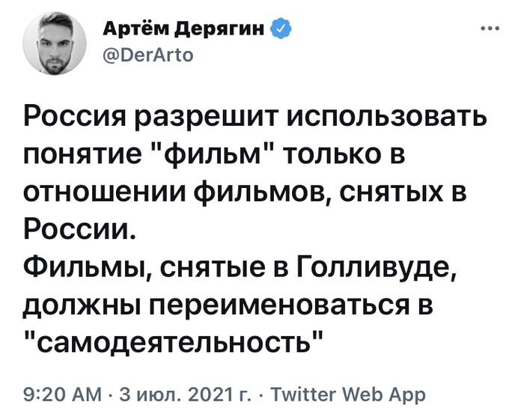Click the word "самодеятельность" in the tweet

coord(180,343)
